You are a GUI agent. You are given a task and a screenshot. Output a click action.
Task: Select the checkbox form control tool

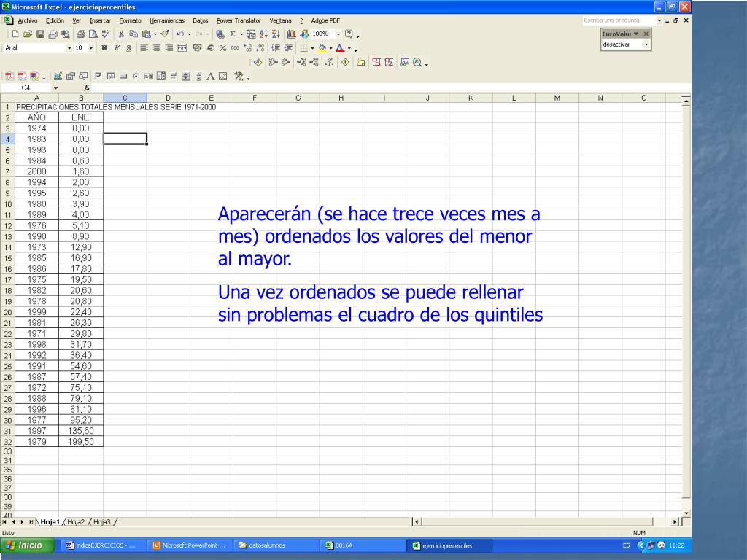tap(98, 76)
